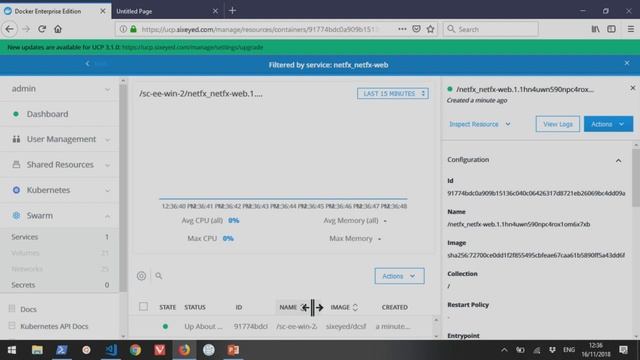640x360 pixels.
Task: Open page actions three-dot menu
Action: click(402, 29)
